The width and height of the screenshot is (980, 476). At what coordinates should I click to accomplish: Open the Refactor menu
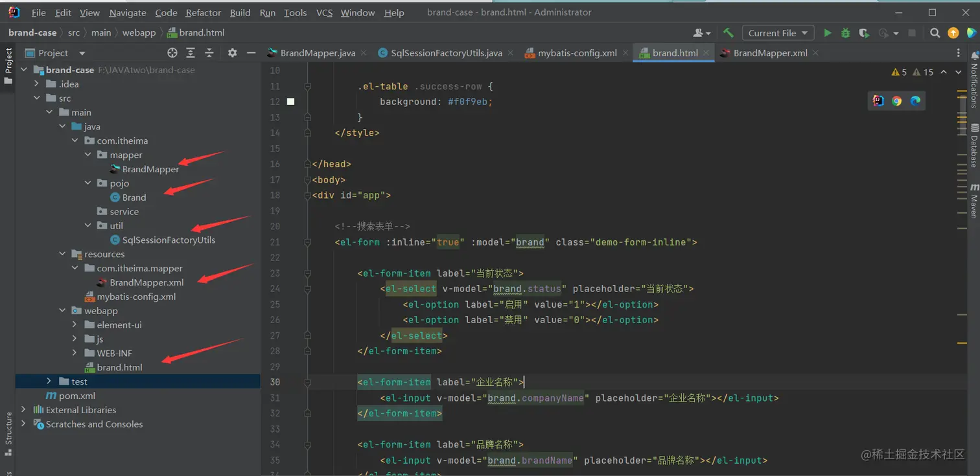(x=203, y=12)
